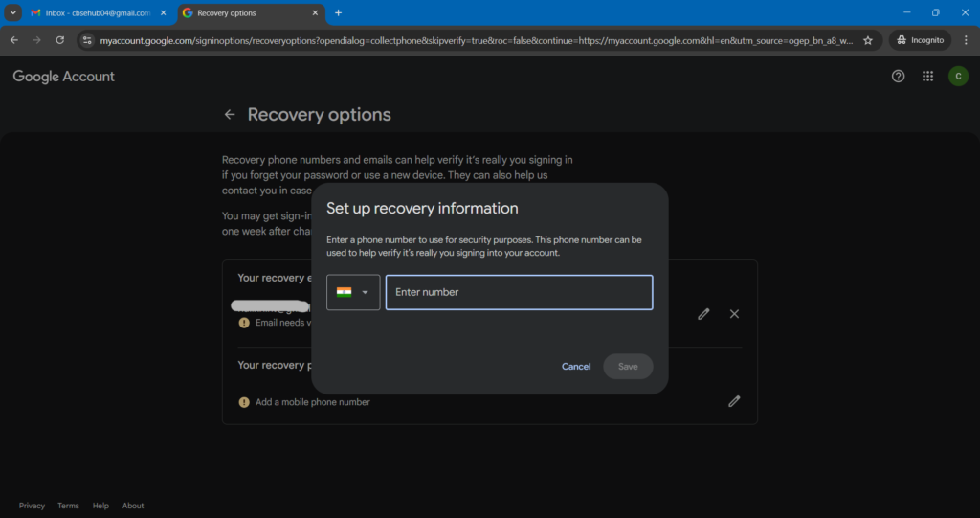The width and height of the screenshot is (980, 518).
Task: Open the India flag country code dropdown
Action: tap(353, 292)
